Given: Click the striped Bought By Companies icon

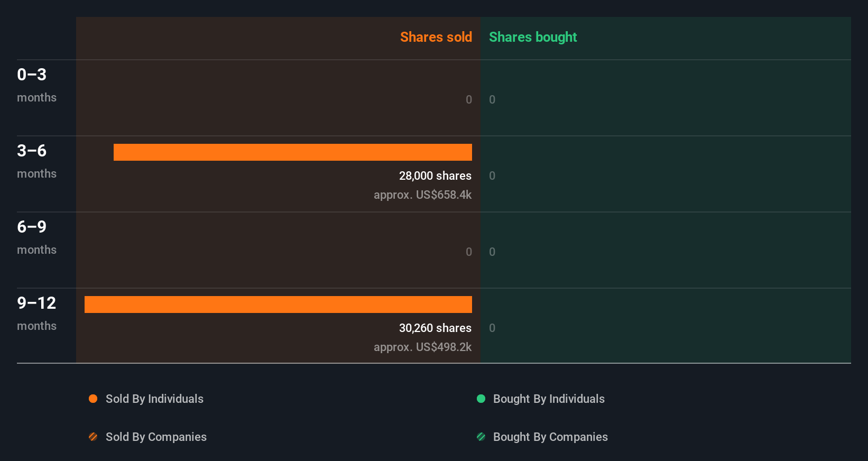Looking at the screenshot, I should pyautogui.click(x=481, y=437).
